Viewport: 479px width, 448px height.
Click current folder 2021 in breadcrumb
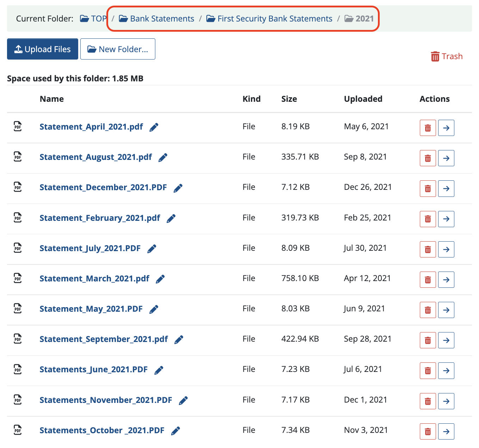pos(359,19)
